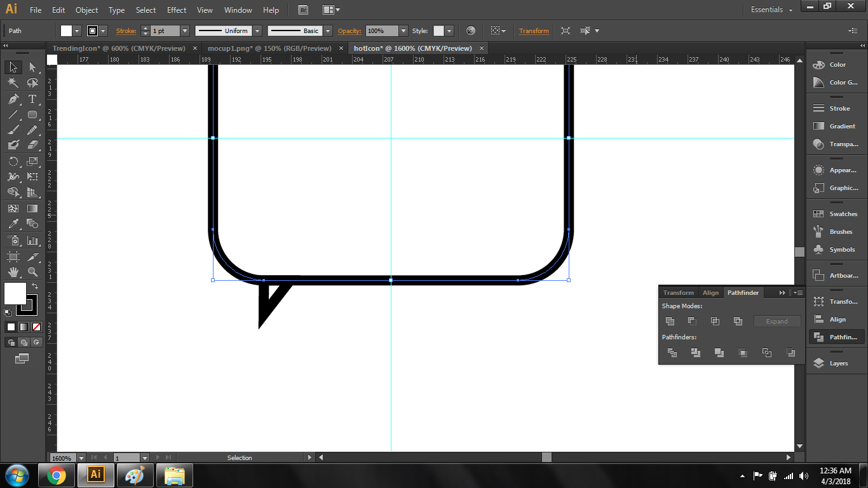Apply the Divide pathfinder icon

click(x=672, y=353)
